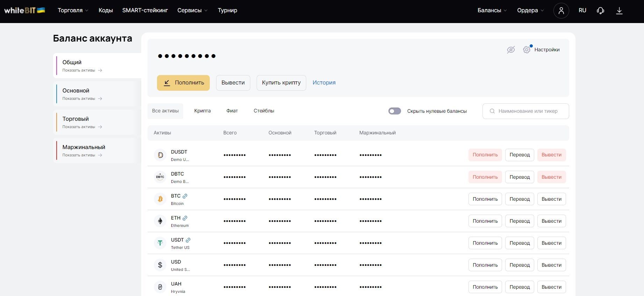Click arrow beside Общий Показать активы
Screen dimensions: 644x296
click(x=100, y=71)
